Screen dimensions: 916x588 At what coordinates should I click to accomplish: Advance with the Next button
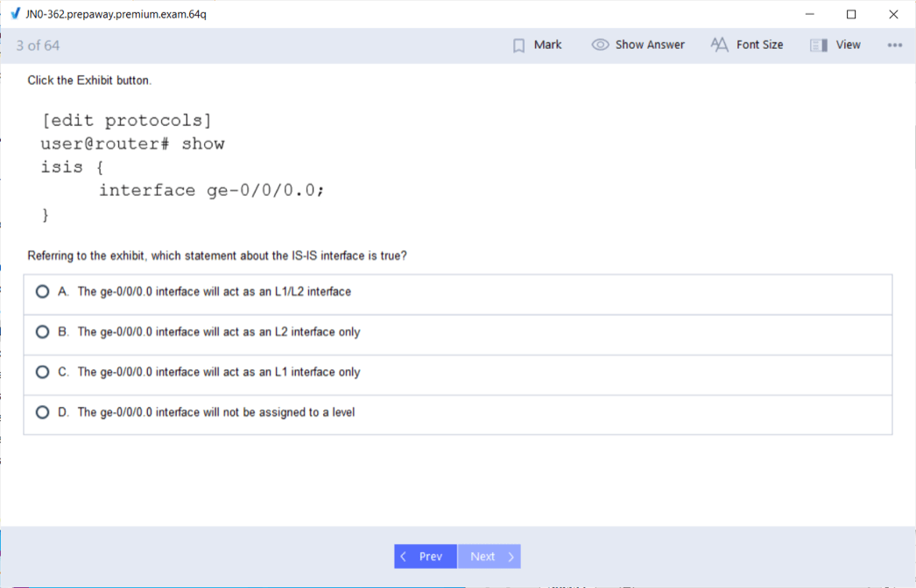(490, 556)
